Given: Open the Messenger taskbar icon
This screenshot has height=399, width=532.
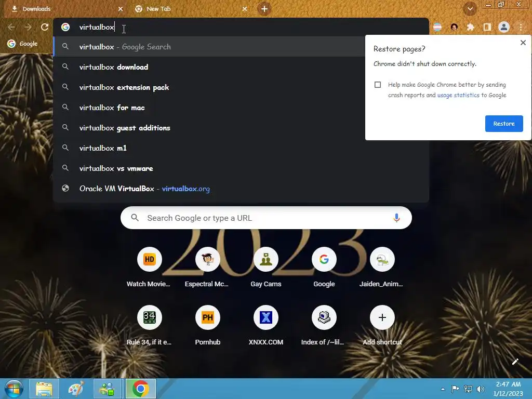Looking at the screenshot, I should pyautogui.click(x=107, y=389).
